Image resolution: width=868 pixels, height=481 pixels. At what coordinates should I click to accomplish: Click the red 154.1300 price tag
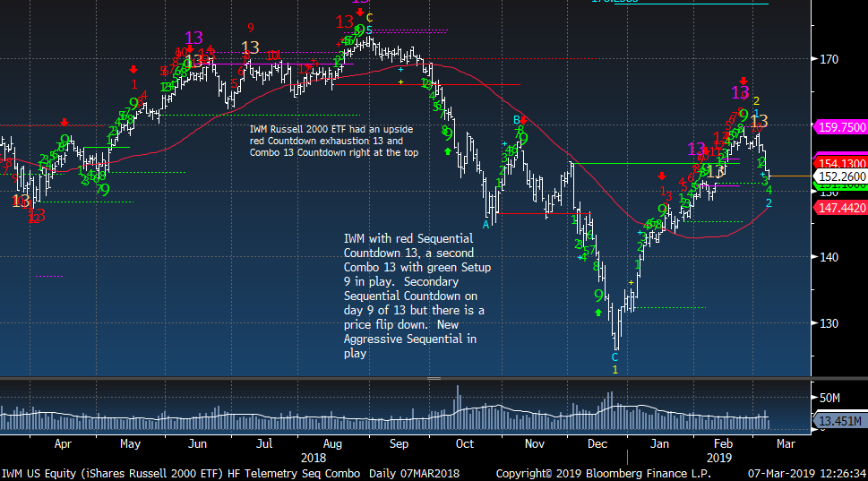pos(840,163)
